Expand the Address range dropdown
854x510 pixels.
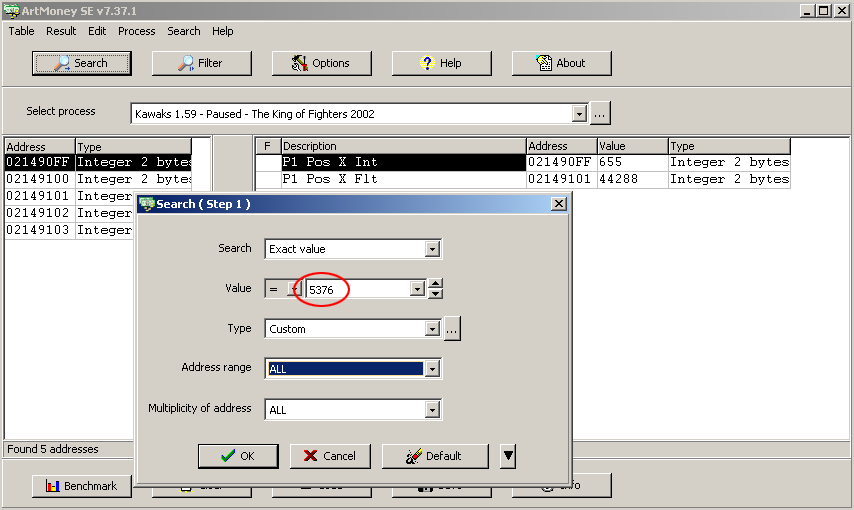click(x=432, y=369)
